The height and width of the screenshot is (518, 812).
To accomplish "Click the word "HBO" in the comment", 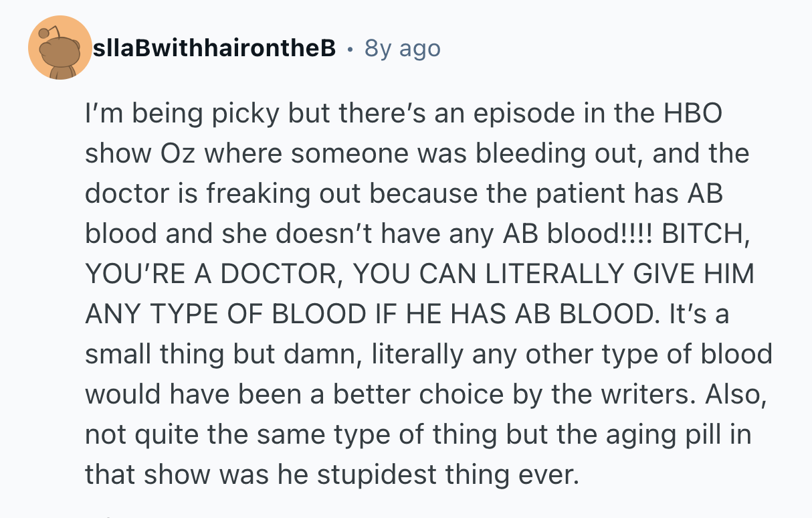I will pos(695,114).
